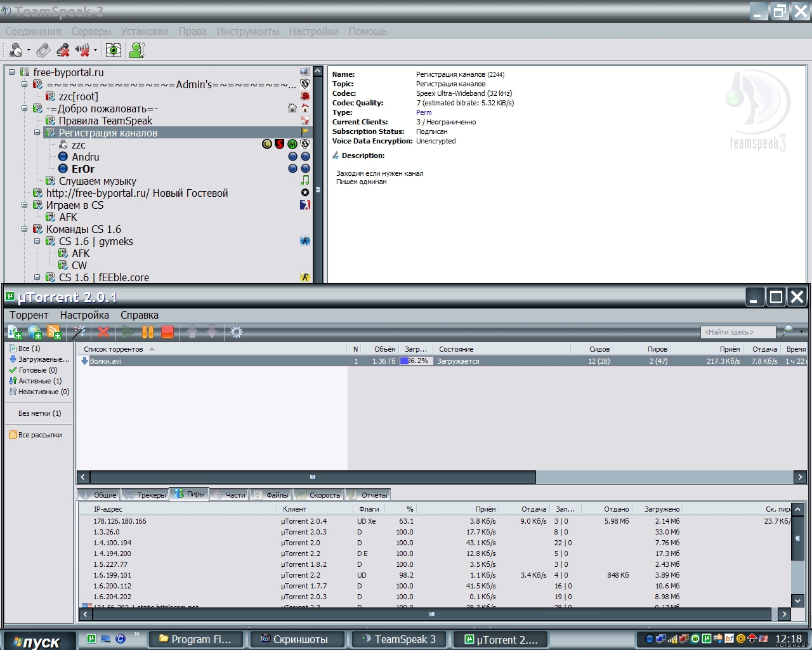
Task: Switch to the Общие tab
Action: pyautogui.click(x=98, y=494)
